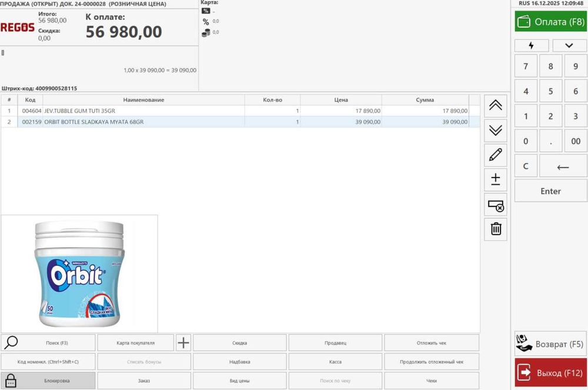Tap keypad digit 8
This screenshot has width=588, height=390.
click(550, 66)
